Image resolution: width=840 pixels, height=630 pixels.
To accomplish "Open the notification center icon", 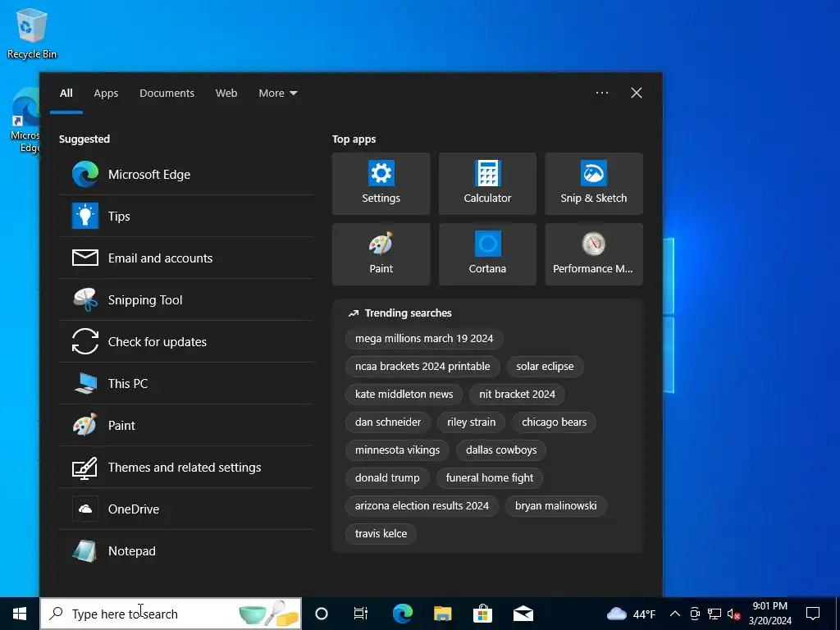I will [813, 614].
